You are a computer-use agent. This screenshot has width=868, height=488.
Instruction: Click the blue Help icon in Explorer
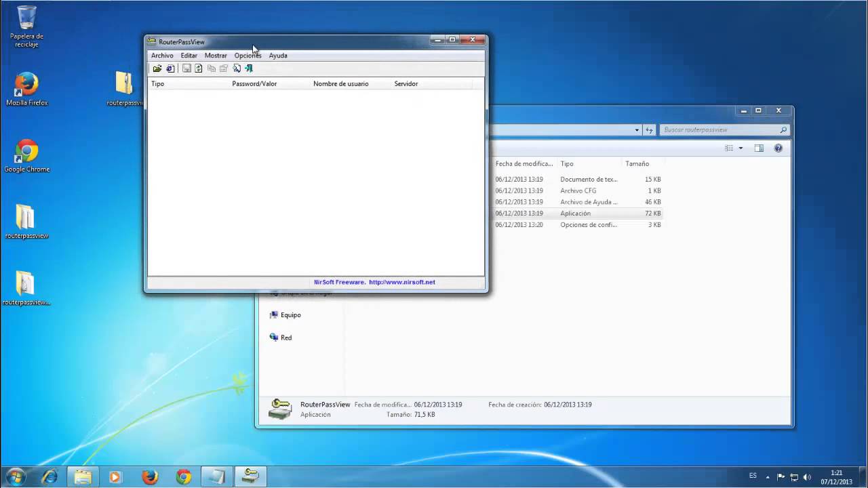point(778,148)
